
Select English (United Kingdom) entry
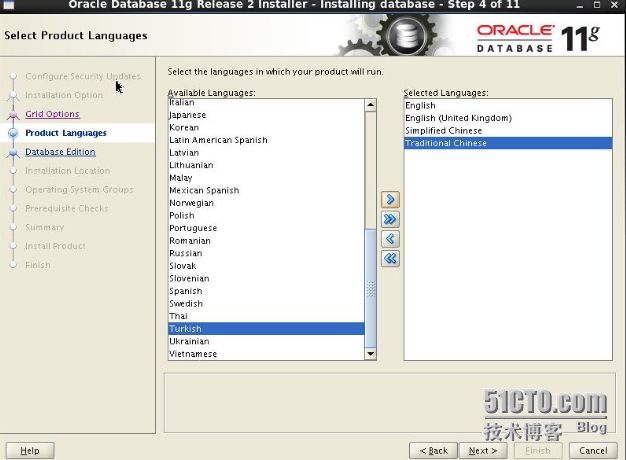click(508, 118)
